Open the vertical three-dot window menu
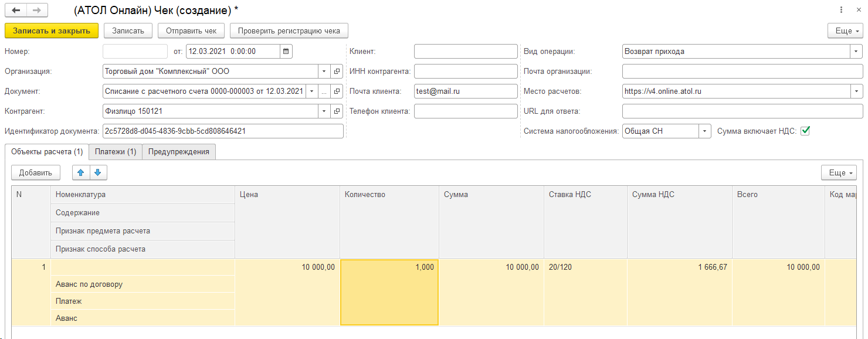The image size is (868, 339). 842,11
